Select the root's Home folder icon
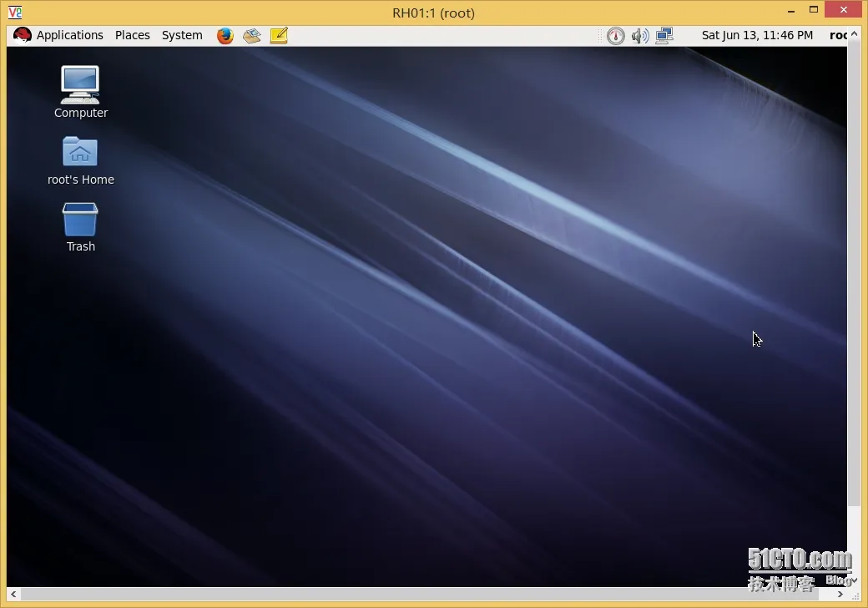 [81, 160]
